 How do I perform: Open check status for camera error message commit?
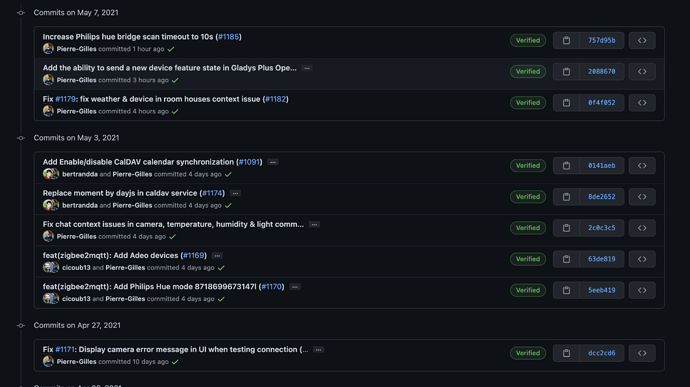pos(175,362)
